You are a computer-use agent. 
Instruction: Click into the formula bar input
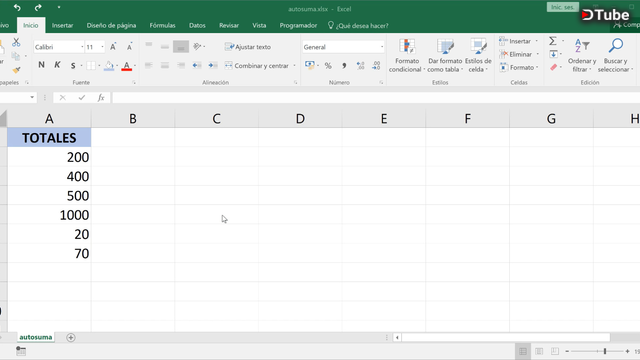pyautogui.click(x=376, y=98)
